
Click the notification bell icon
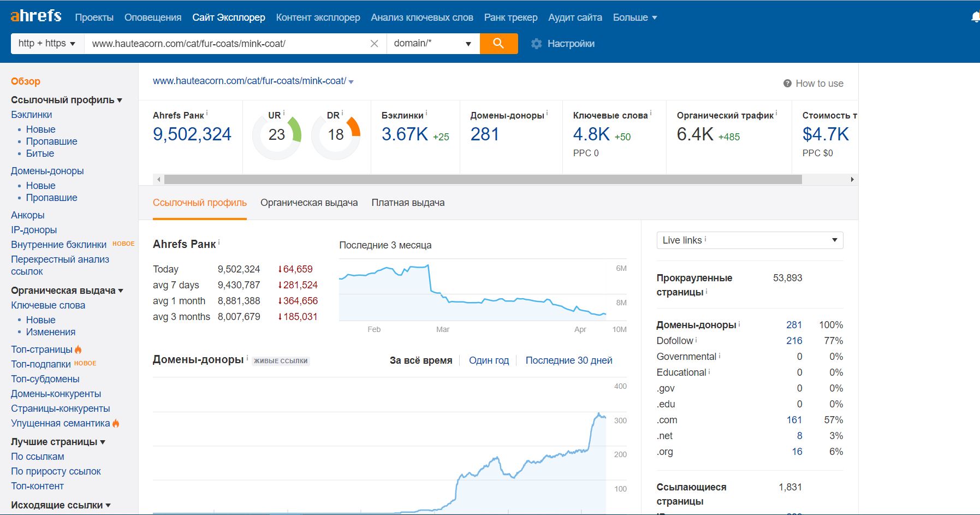pos(975,17)
